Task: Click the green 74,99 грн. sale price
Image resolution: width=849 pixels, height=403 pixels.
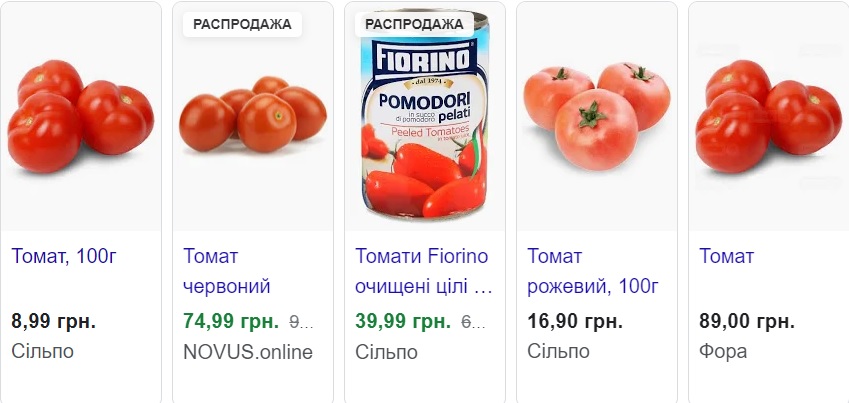Action: [232, 321]
